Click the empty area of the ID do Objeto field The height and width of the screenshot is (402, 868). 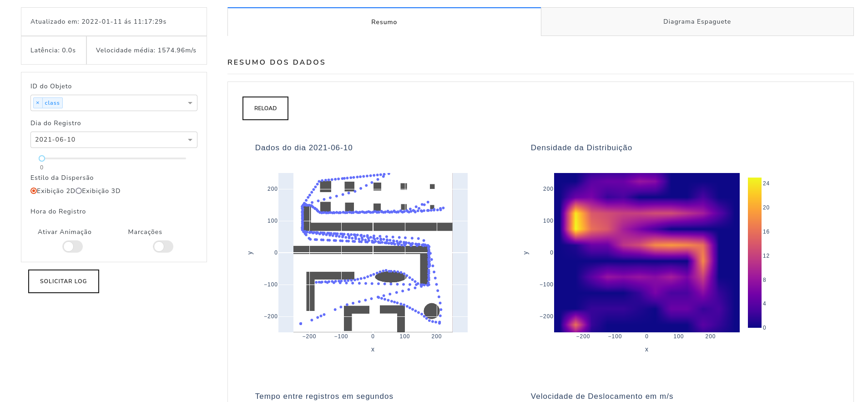tap(123, 103)
